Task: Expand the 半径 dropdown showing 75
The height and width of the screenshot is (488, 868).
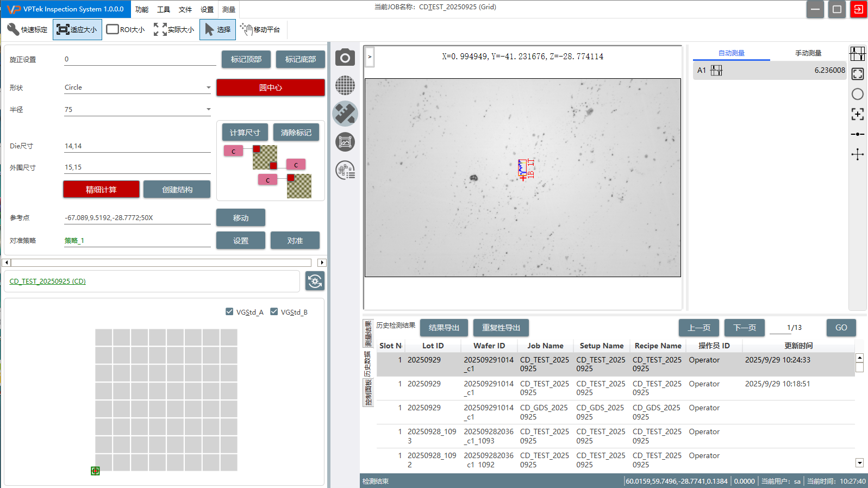Action: [x=137, y=110]
